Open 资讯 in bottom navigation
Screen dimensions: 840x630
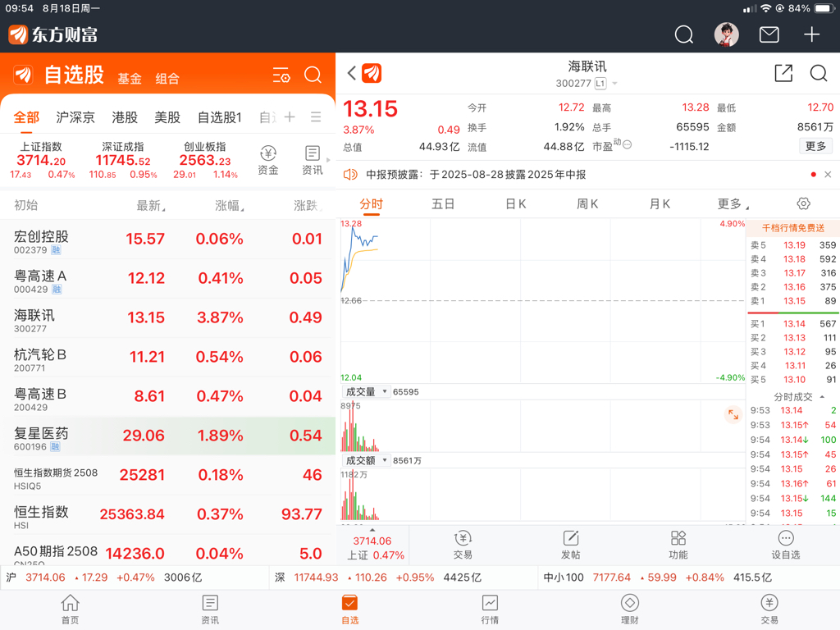pos(210,609)
